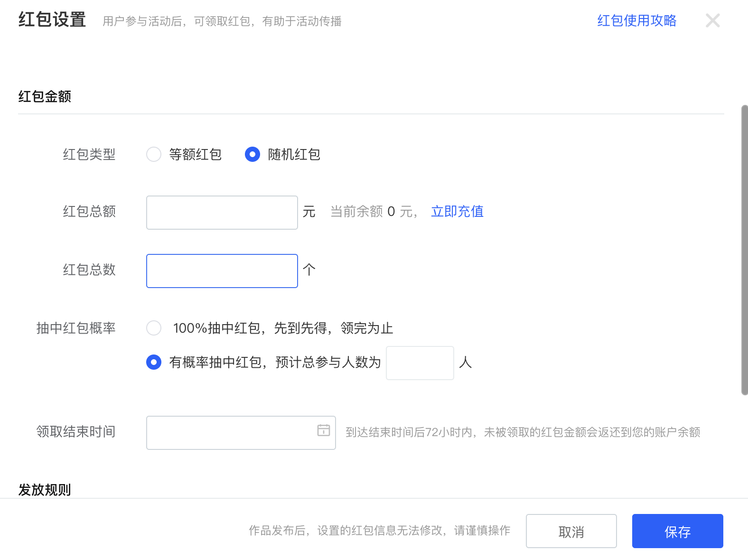The image size is (748, 560).
Task: Focus the 红包总数 count input box
Action: (x=222, y=271)
